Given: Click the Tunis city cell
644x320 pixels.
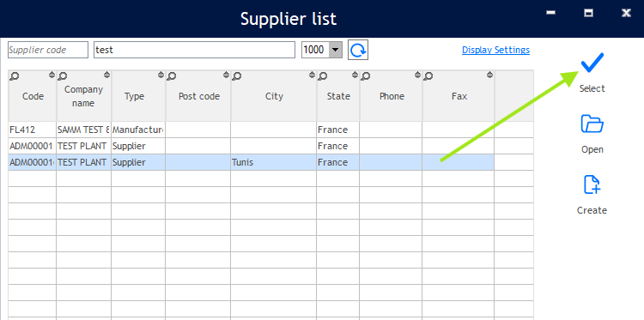Looking at the screenshot, I should click(274, 162).
